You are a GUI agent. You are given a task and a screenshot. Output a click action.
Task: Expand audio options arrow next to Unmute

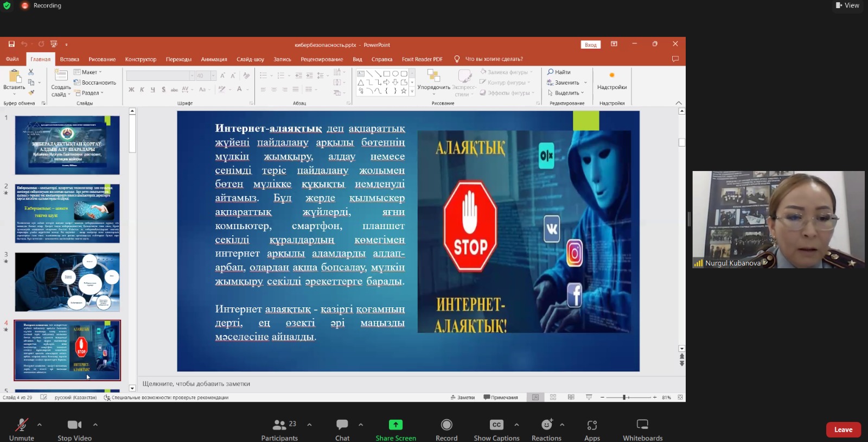[39, 425]
